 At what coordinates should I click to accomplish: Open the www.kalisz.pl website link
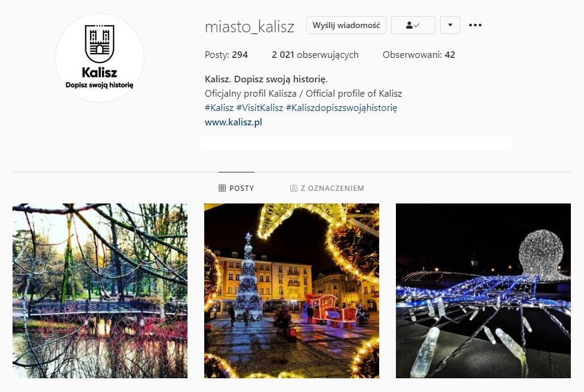click(233, 122)
